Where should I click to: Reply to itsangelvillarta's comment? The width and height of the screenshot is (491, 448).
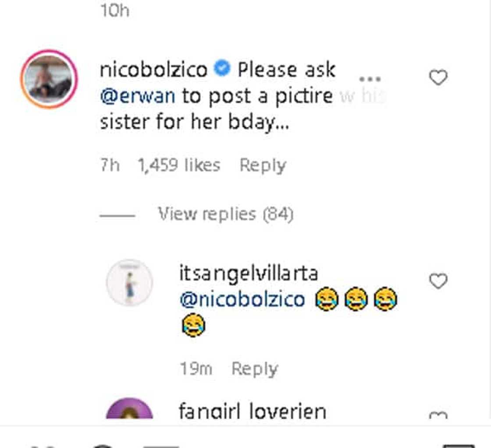(254, 369)
